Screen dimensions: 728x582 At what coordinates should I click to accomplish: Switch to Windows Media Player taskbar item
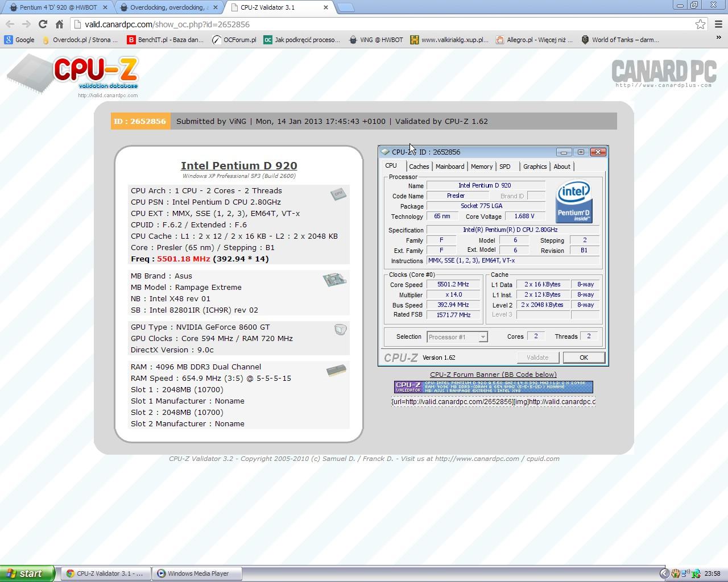pos(197,573)
